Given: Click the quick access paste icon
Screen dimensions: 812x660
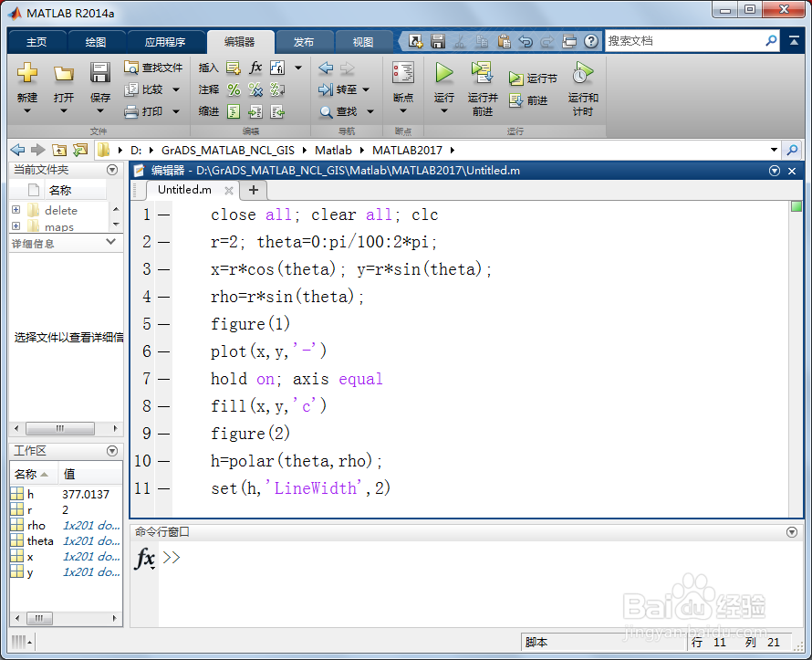Looking at the screenshot, I should point(504,41).
